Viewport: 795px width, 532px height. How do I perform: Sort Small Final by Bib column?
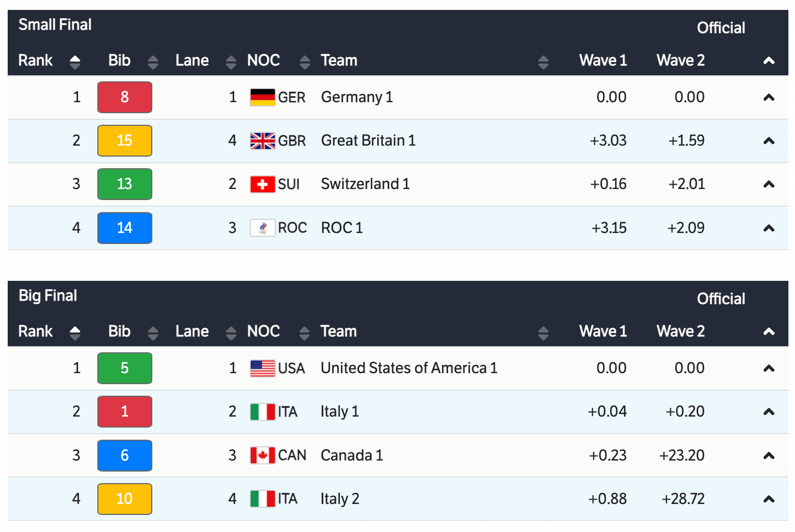coord(153,62)
